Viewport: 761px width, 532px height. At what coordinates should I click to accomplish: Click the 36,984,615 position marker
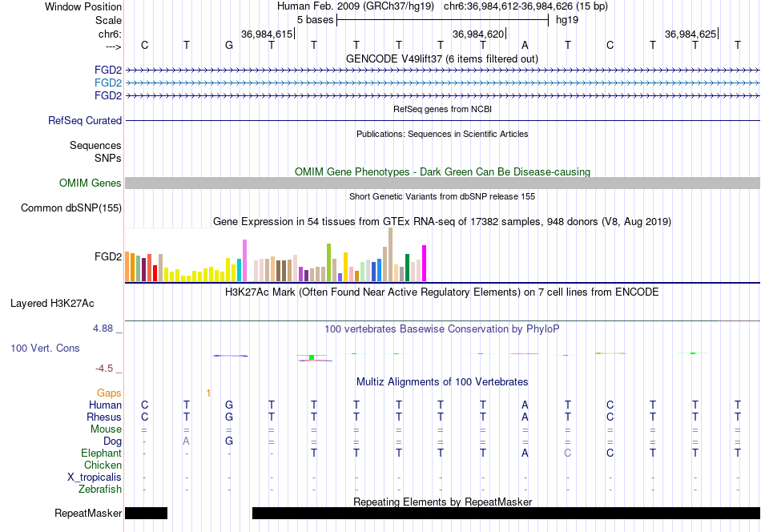(x=267, y=34)
